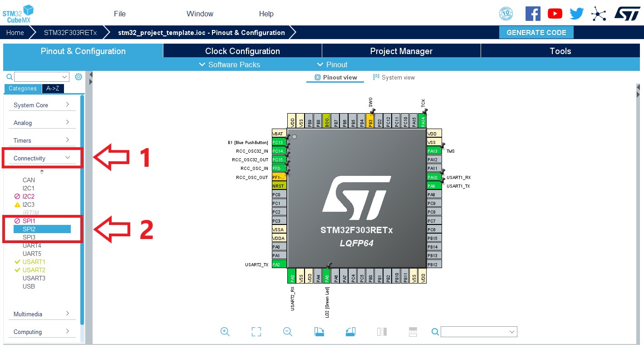Screen dimensions: 644x349
Task: Select the PC13 Blue PushButton pin
Action: tap(279, 142)
